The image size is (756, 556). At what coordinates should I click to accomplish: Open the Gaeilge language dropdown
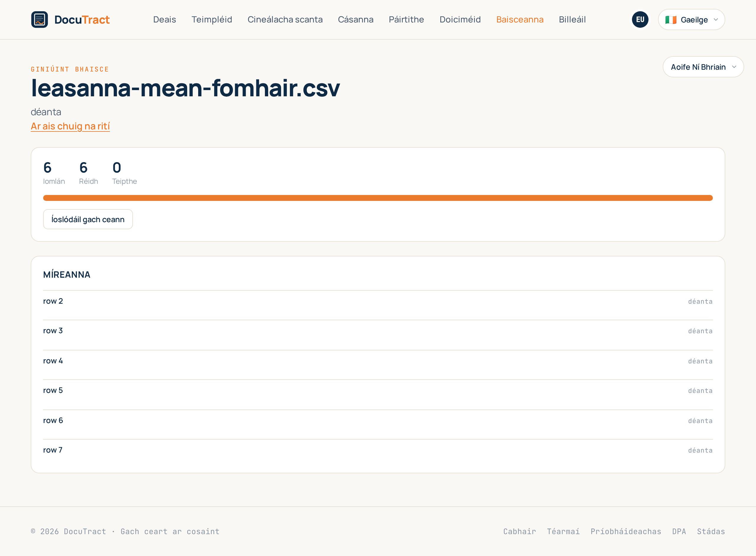[x=691, y=19]
